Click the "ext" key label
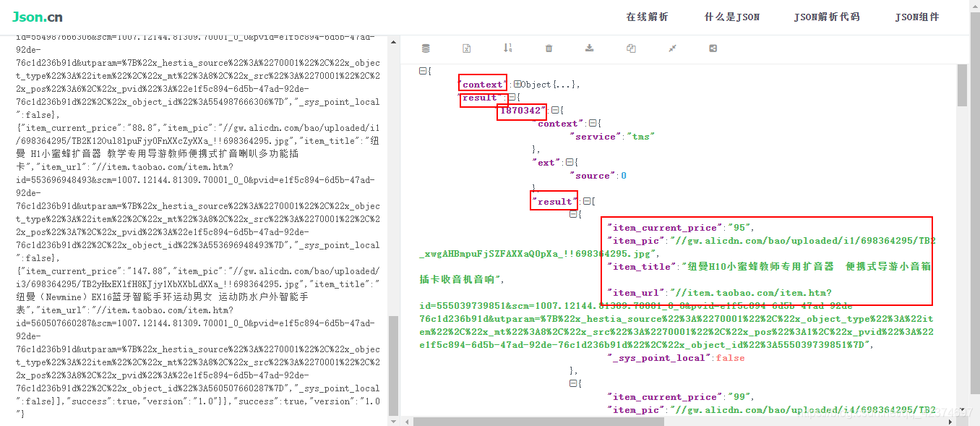This screenshot has width=980, height=426. click(x=546, y=163)
